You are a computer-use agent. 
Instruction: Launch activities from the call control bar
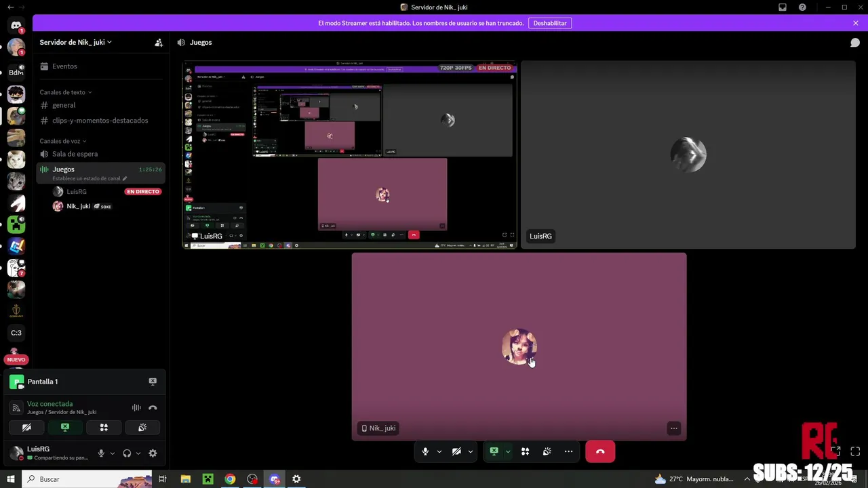coord(525,451)
